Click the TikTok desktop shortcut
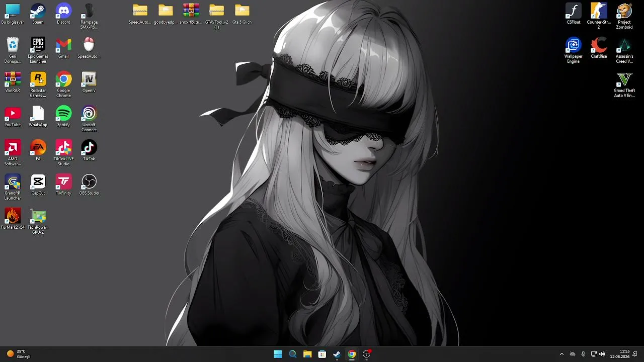 point(89,151)
